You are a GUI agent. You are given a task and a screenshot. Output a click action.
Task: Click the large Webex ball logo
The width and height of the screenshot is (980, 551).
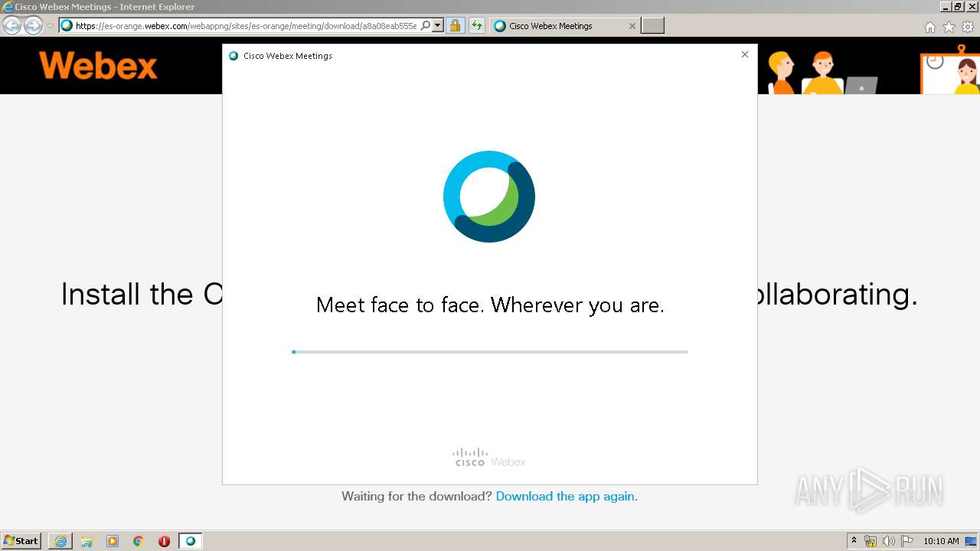coord(489,197)
